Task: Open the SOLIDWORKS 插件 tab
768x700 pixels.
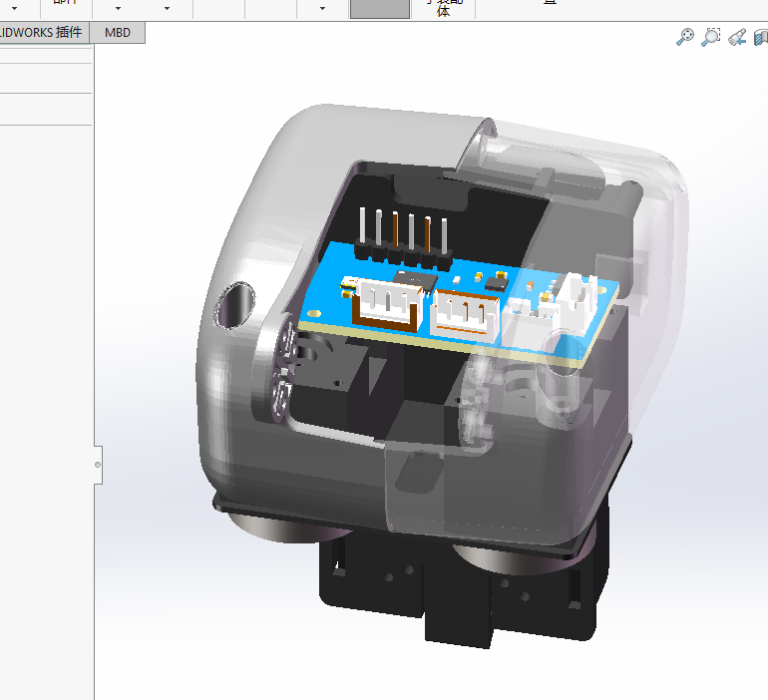Action: 44,33
